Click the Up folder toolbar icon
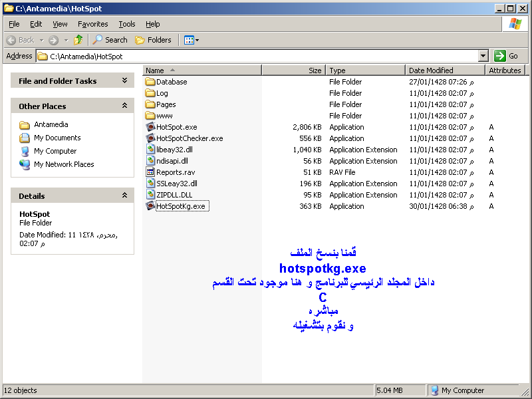 pyautogui.click(x=78, y=40)
